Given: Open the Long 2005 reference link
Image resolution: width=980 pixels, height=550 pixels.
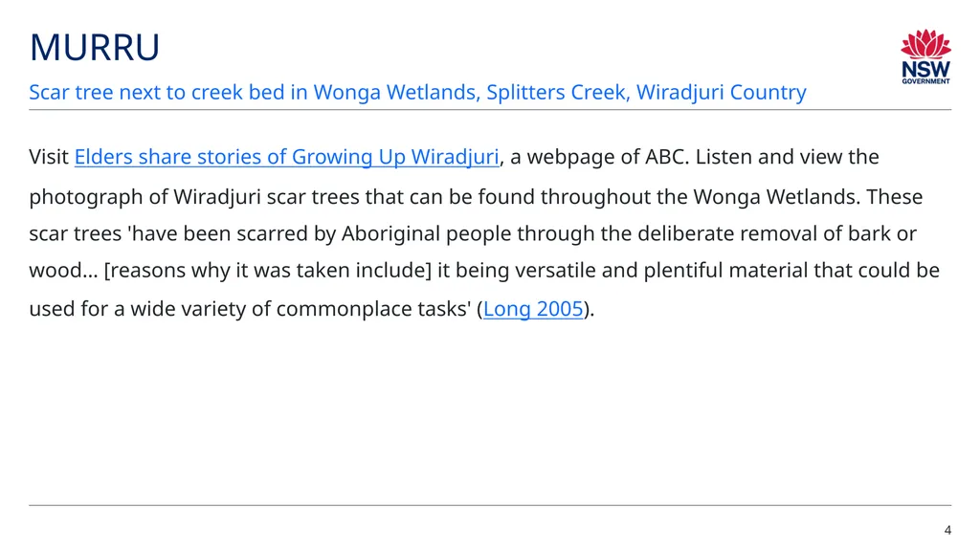Looking at the screenshot, I should [x=532, y=309].
